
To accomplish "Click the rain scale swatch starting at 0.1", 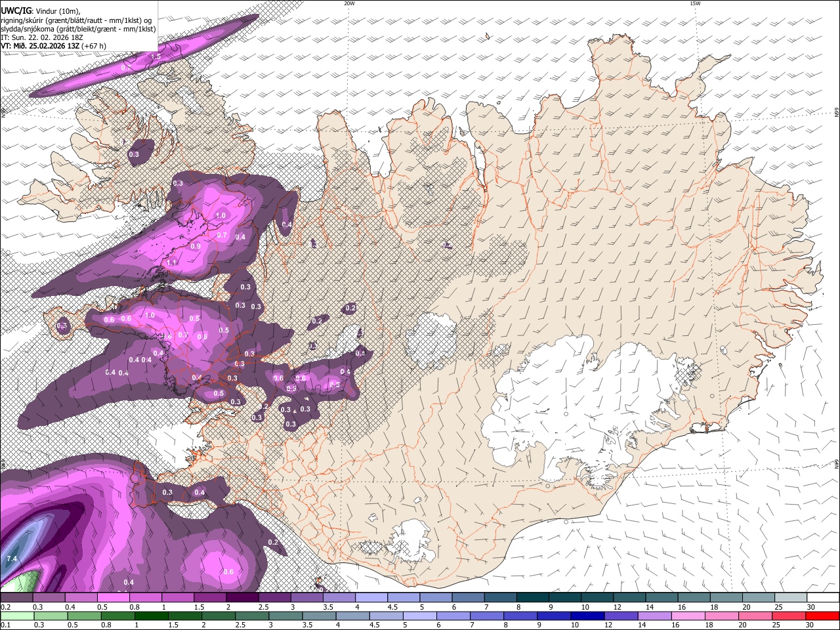I will [17, 616].
